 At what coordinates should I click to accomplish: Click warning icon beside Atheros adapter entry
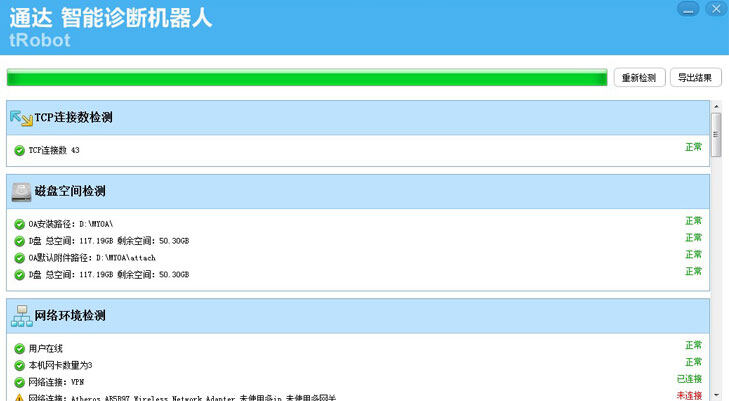(20, 398)
